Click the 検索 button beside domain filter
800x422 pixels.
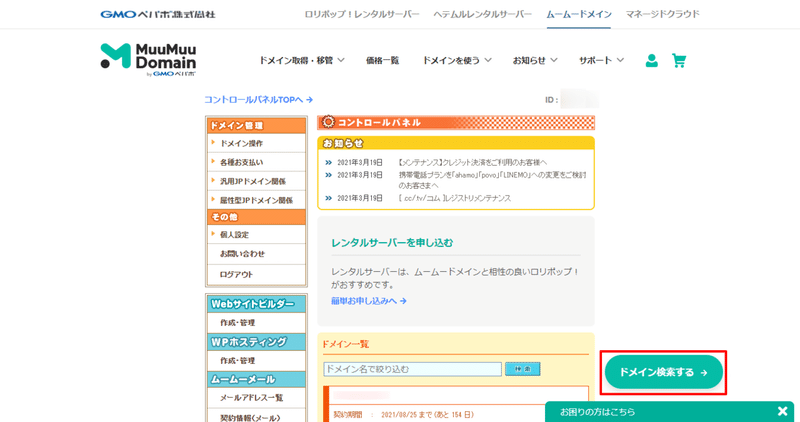pyautogui.click(x=522, y=369)
